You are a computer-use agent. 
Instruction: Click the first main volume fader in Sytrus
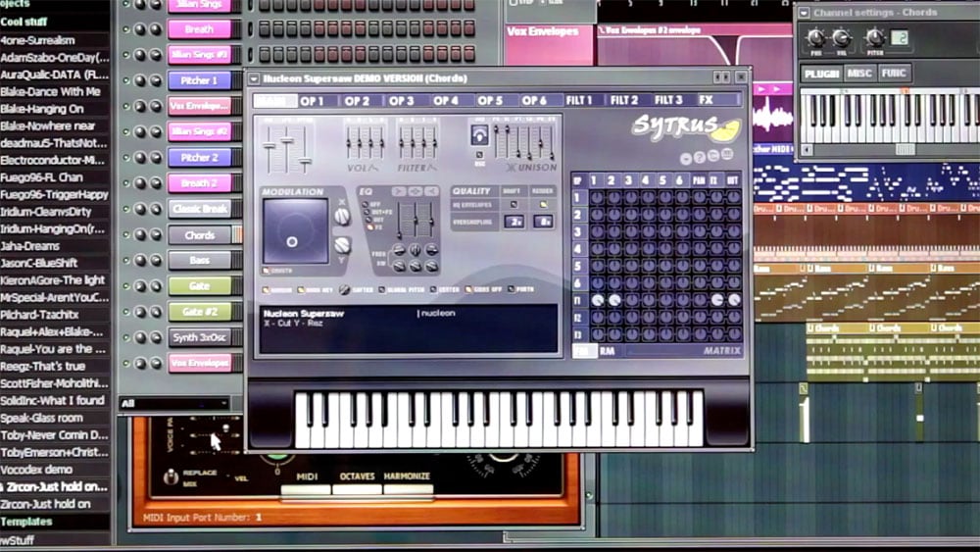pyautogui.click(x=269, y=147)
